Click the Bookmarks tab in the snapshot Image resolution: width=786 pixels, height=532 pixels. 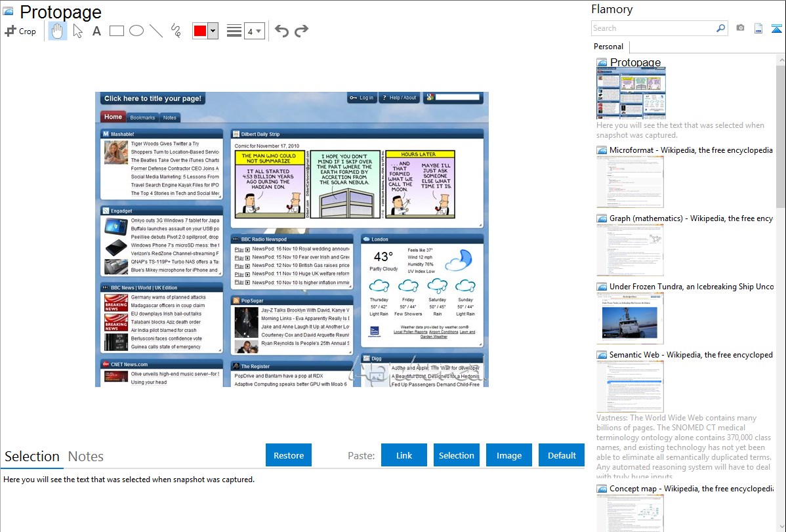(142, 117)
